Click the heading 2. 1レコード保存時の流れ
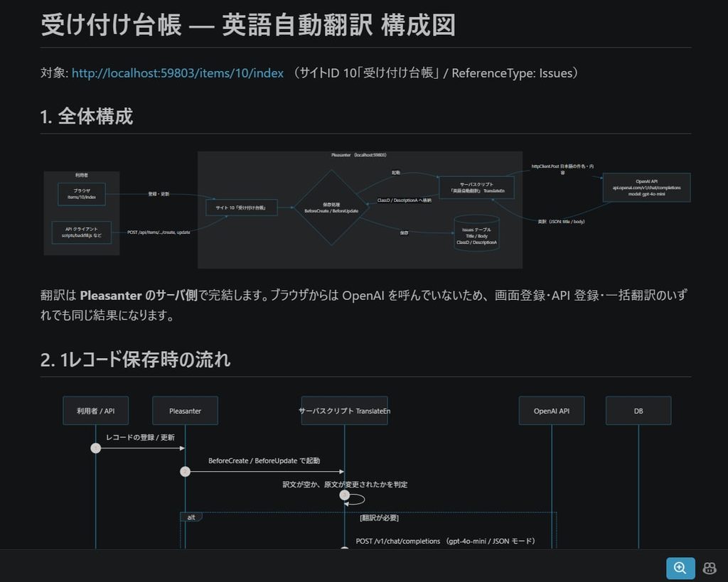This screenshot has width=728, height=582. tap(135, 360)
